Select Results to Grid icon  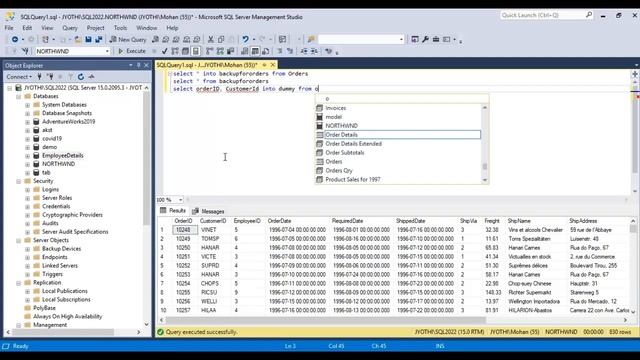(255, 51)
